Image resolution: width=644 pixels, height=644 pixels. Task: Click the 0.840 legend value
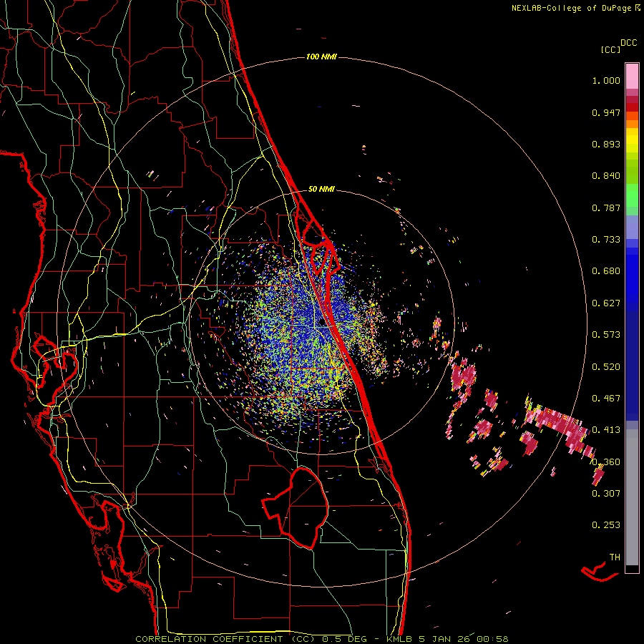pos(606,176)
